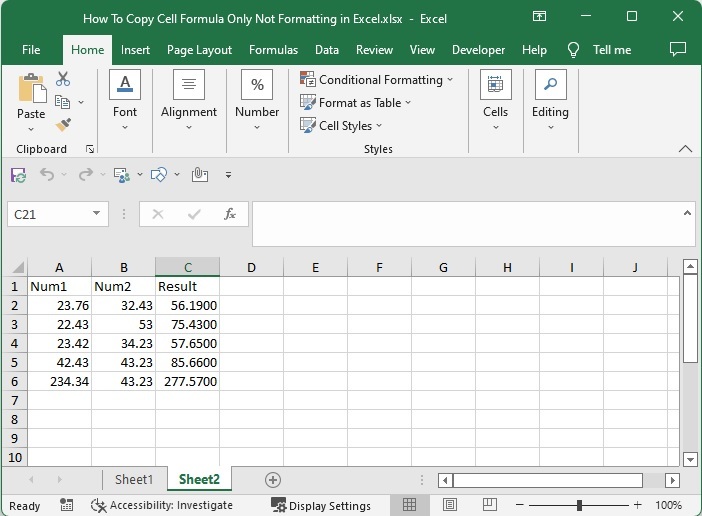Select Normal view button in status bar
This screenshot has height=516, width=702.
[409, 505]
